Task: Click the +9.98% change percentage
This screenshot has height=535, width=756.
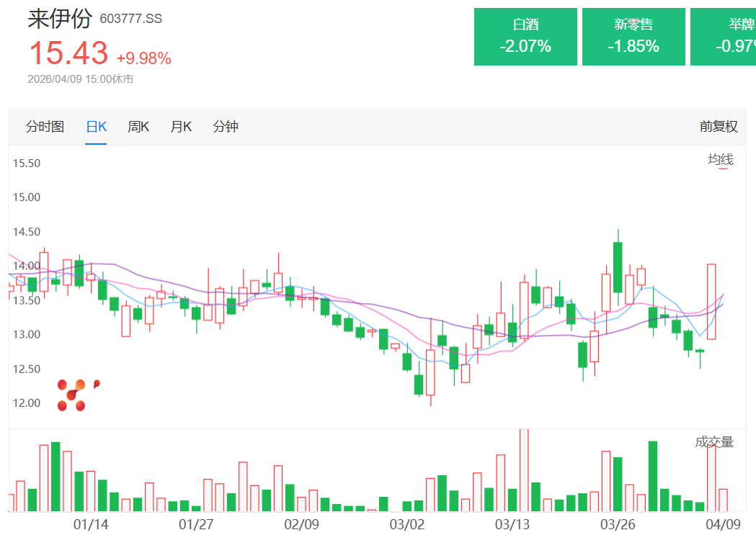Action: click(x=143, y=58)
